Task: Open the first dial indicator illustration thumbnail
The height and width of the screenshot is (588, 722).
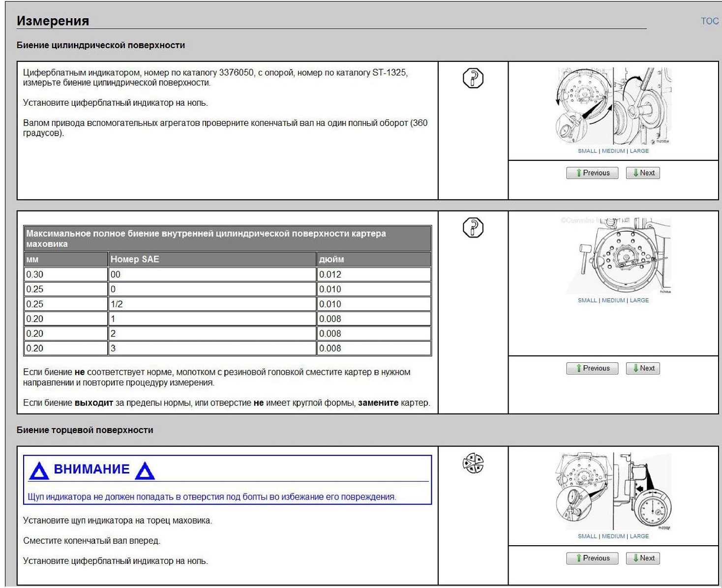Action: point(613,106)
